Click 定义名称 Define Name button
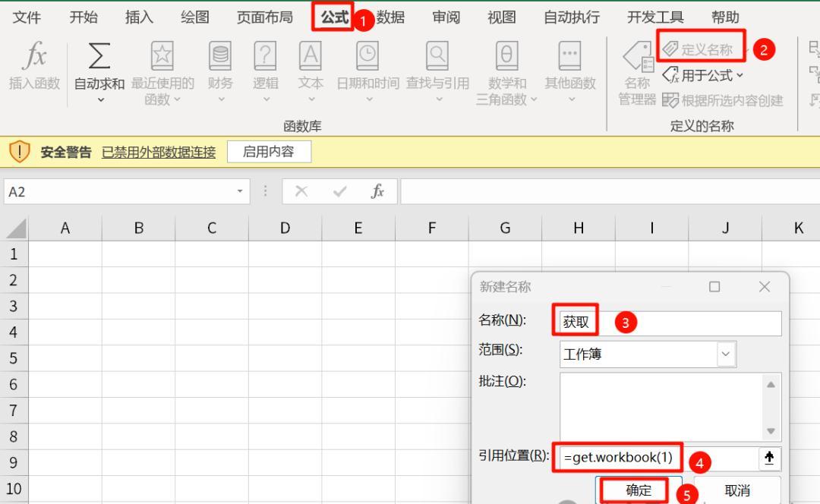 [x=698, y=49]
